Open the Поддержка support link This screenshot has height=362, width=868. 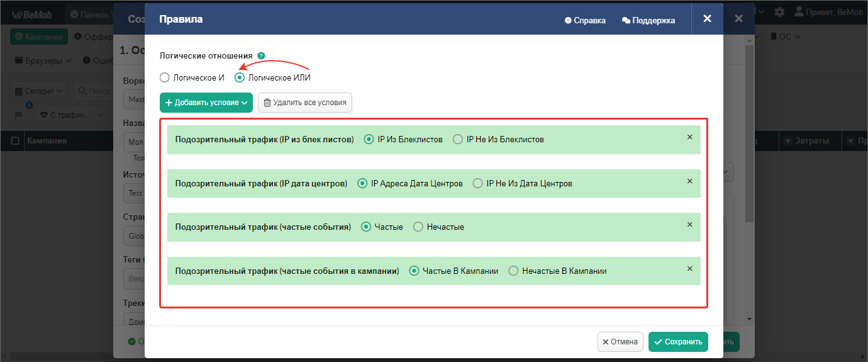click(x=648, y=20)
